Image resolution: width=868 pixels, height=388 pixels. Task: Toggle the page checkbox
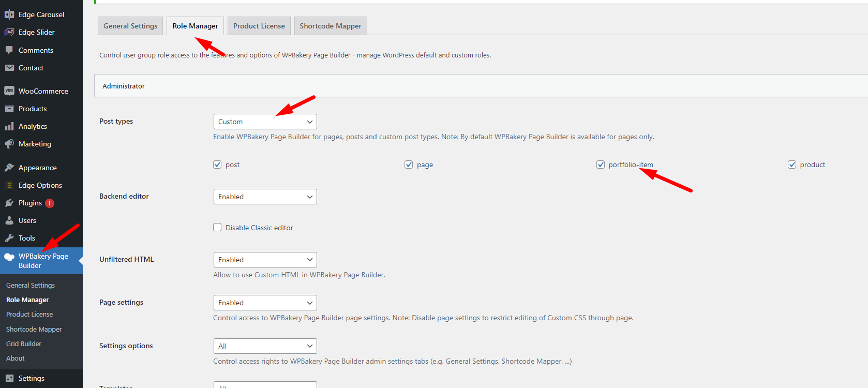(x=409, y=165)
